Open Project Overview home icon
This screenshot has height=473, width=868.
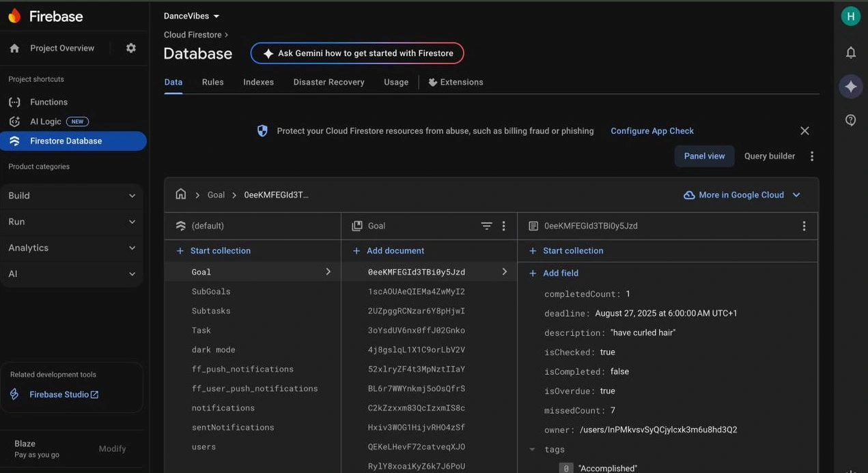point(14,48)
